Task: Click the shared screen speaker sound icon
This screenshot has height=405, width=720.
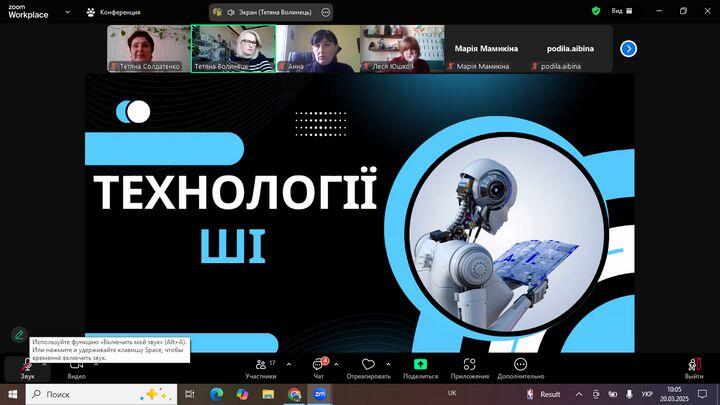Action: tap(231, 12)
